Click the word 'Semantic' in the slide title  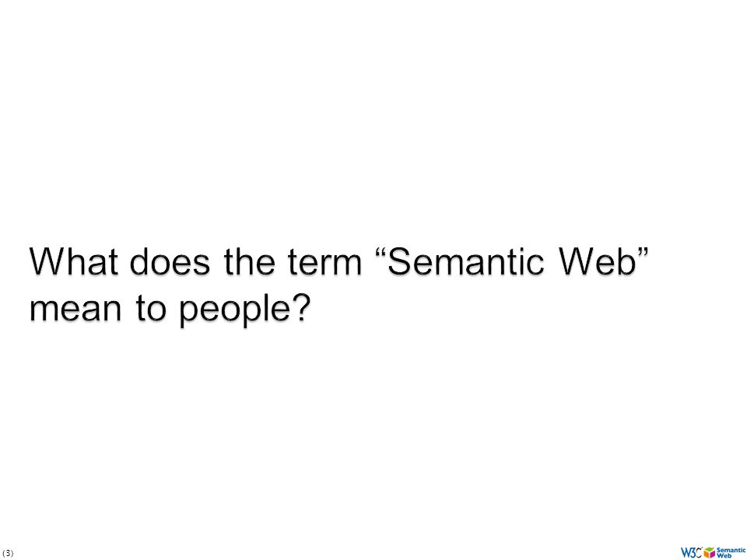click(x=467, y=261)
